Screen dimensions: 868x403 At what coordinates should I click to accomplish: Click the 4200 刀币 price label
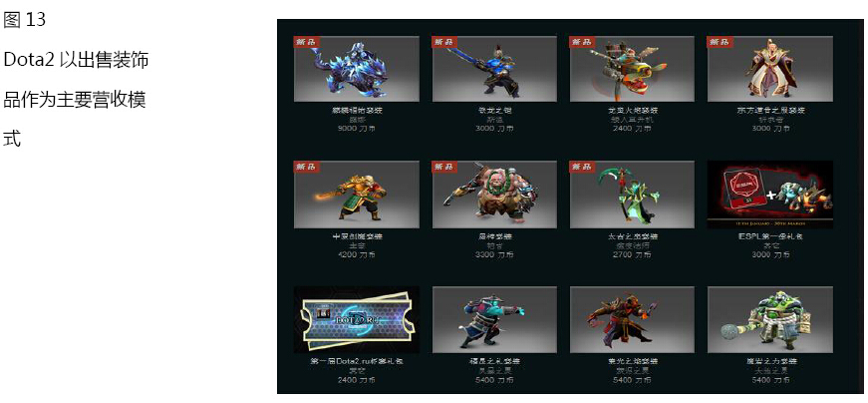tap(357, 255)
